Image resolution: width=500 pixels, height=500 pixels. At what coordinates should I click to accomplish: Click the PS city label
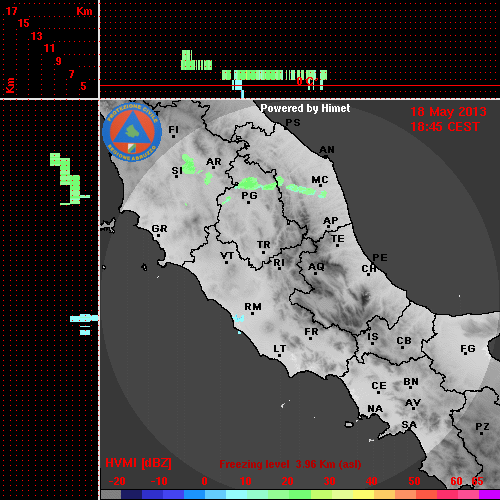click(293, 123)
